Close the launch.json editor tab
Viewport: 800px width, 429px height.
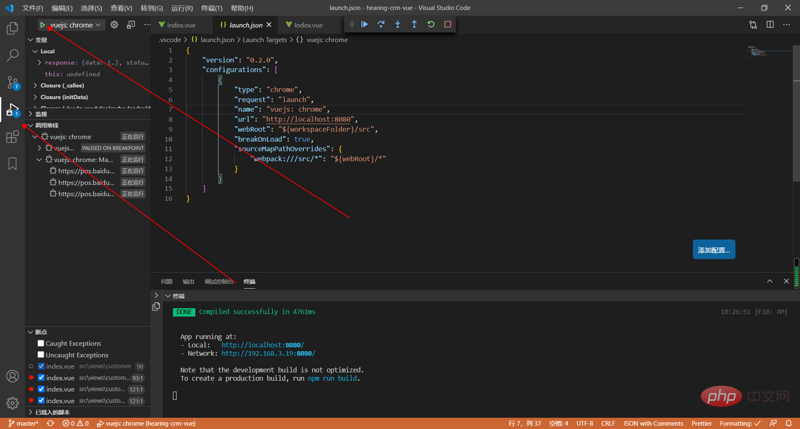click(269, 24)
